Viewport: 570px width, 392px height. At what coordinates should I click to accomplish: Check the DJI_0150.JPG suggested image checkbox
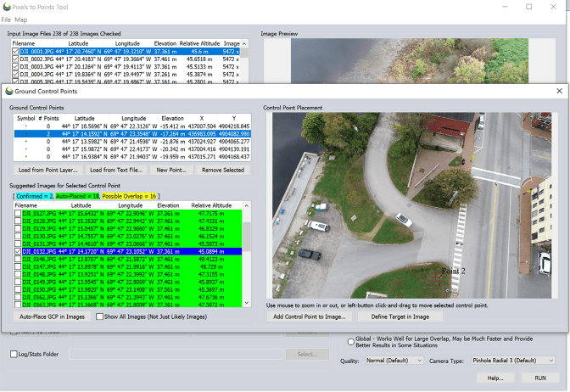(18, 289)
